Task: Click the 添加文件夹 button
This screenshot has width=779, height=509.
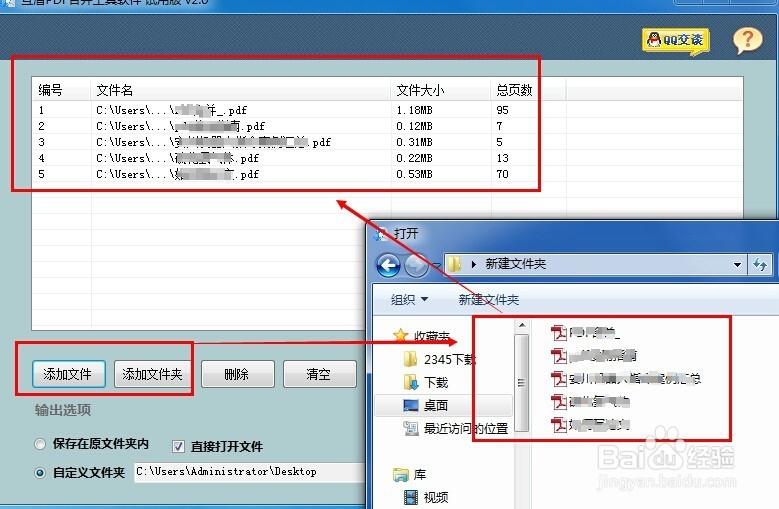Action: pos(153,374)
